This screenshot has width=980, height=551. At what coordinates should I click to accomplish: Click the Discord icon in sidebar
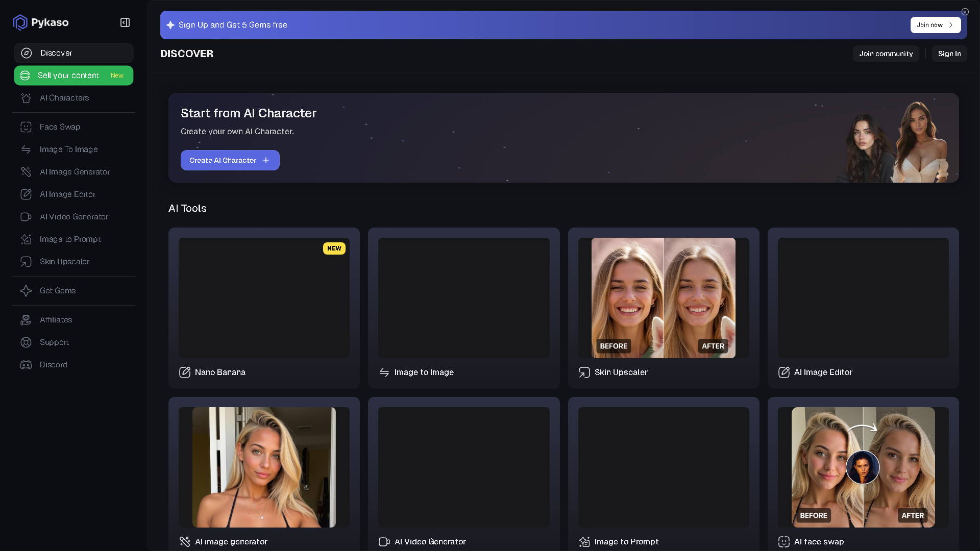(x=27, y=364)
